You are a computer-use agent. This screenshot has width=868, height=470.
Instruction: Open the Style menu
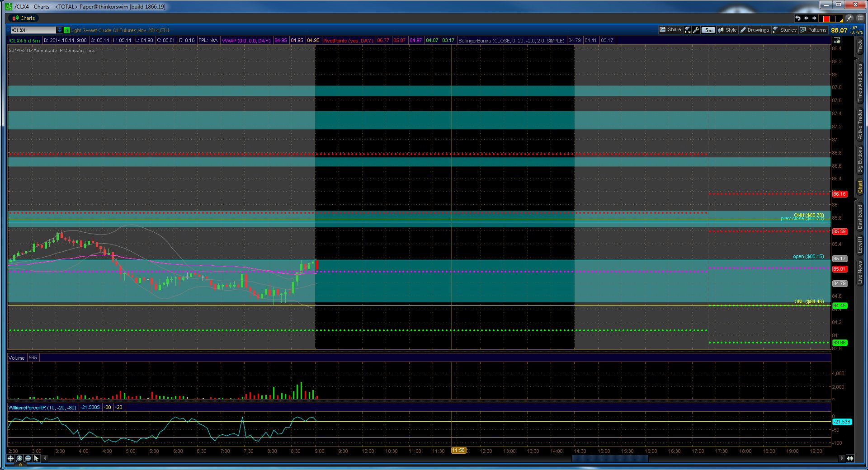pos(727,30)
